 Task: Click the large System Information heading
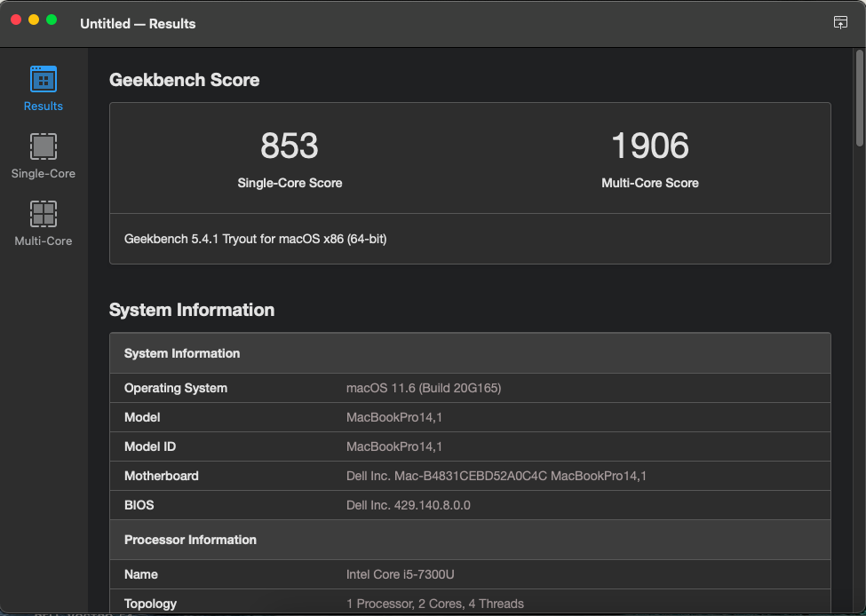click(x=192, y=310)
